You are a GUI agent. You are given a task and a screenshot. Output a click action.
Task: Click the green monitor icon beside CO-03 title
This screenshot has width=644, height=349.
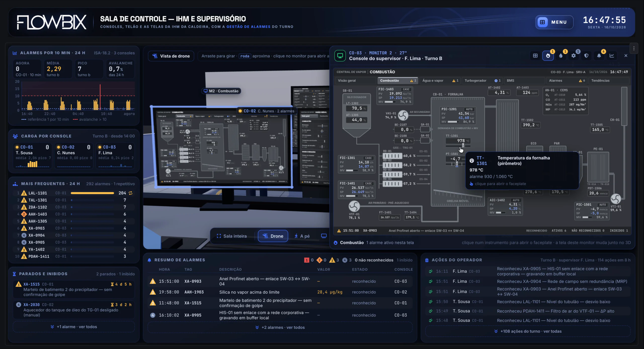click(340, 56)
